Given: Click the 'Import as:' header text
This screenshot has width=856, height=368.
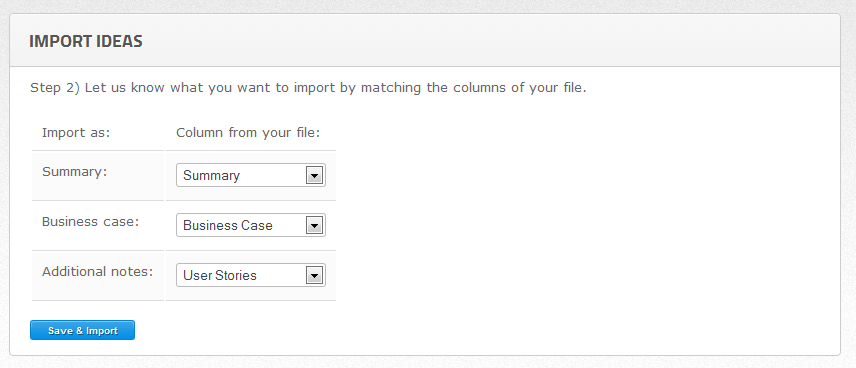Looking at the screenshot, I should click(76, 133).
